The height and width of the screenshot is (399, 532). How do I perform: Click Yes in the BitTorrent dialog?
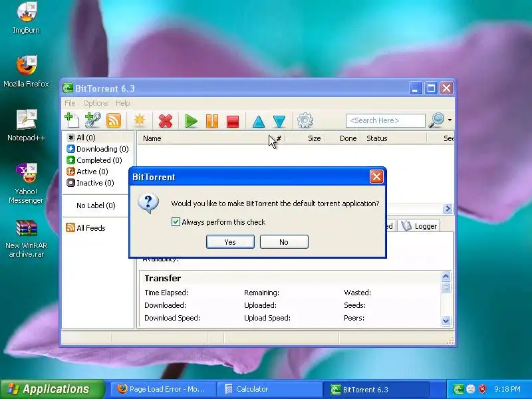pos(230,242)
